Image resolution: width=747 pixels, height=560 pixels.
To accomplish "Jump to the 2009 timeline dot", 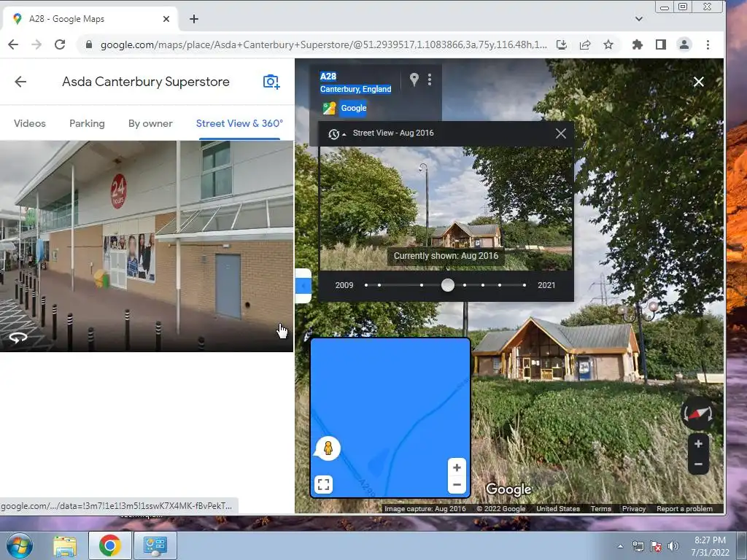I will point(366,285).
